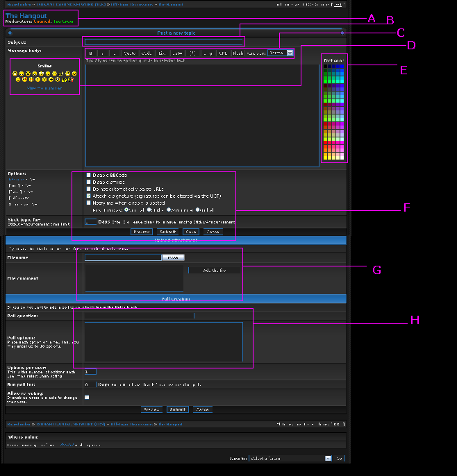The height and width of the screenshot is (476, 457).
Task: Click the URL BBCode button
Action: [x=223, y=53]
